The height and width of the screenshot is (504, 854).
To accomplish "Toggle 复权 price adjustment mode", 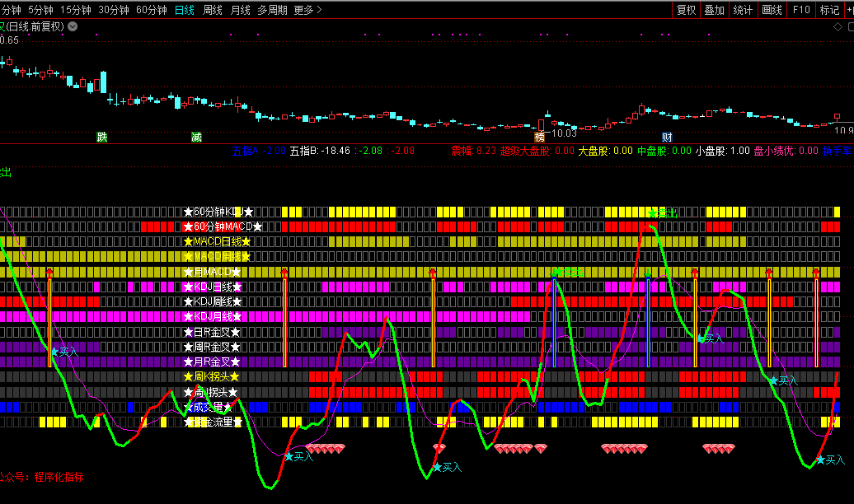I will (x=686, y=10).
